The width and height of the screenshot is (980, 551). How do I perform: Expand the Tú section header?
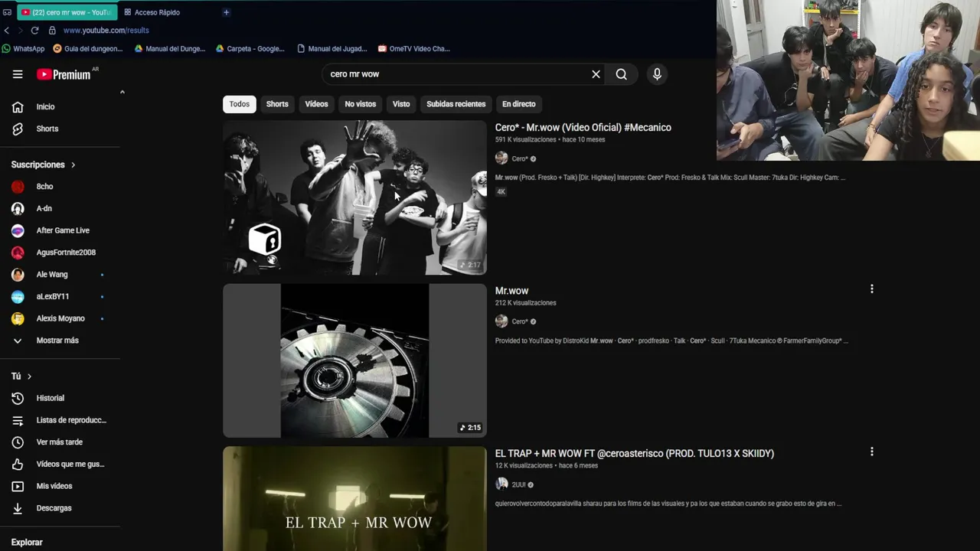point(21,376)
